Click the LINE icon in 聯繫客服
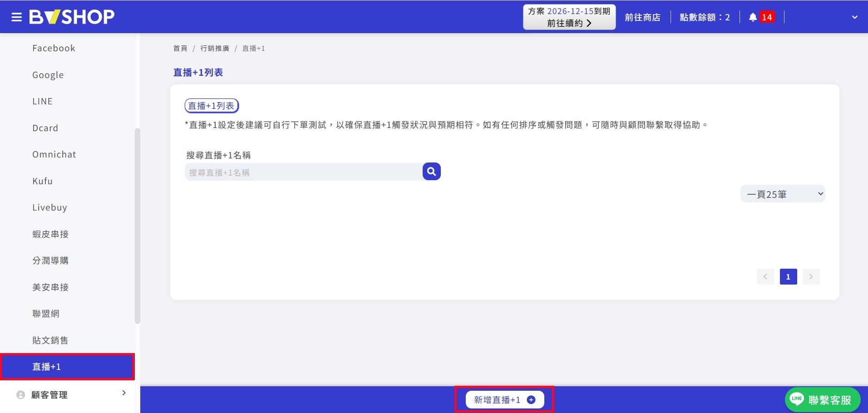 click(x=797, y=399)
